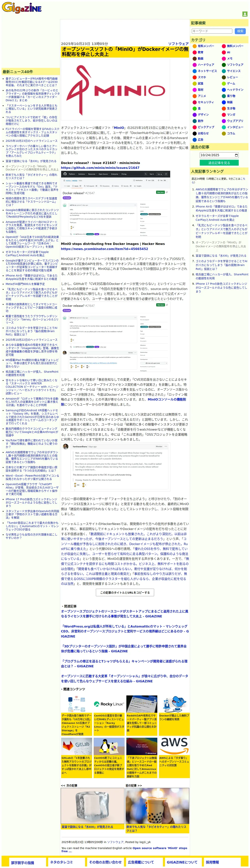Screen dimensions: 250x868
Task: Open the calendar picker in the date field
Action: click(x=236, y=155)
